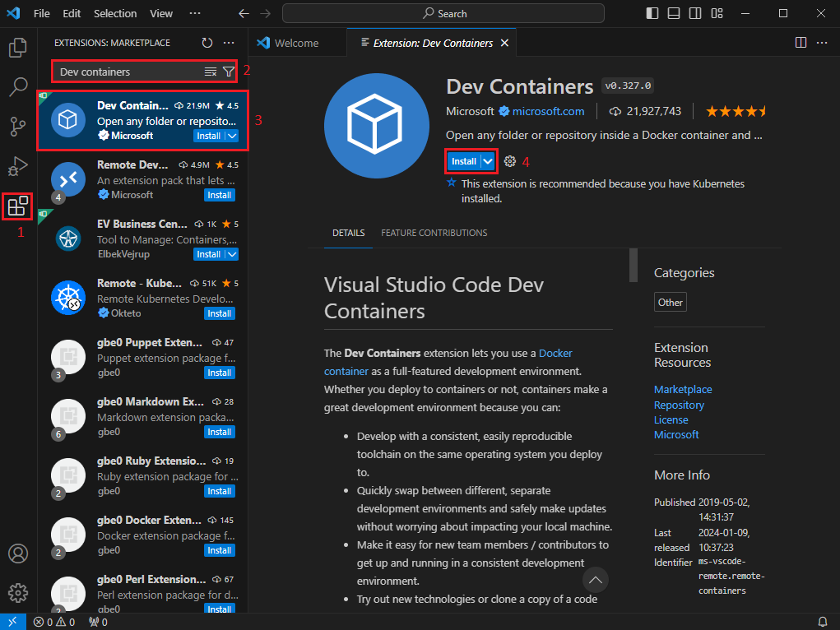The width and height of the screenshot is (840, 630).
Task: Click the command center Search box
Action: (443, 13)
